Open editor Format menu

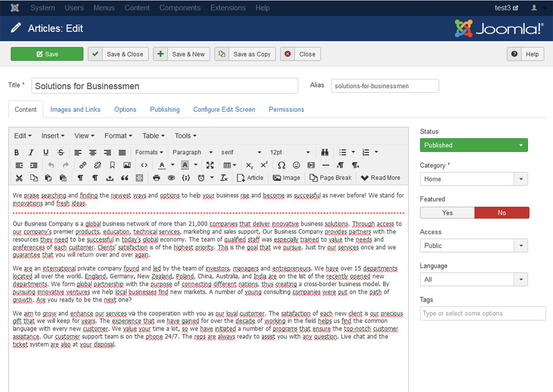[x=118, y=136]
